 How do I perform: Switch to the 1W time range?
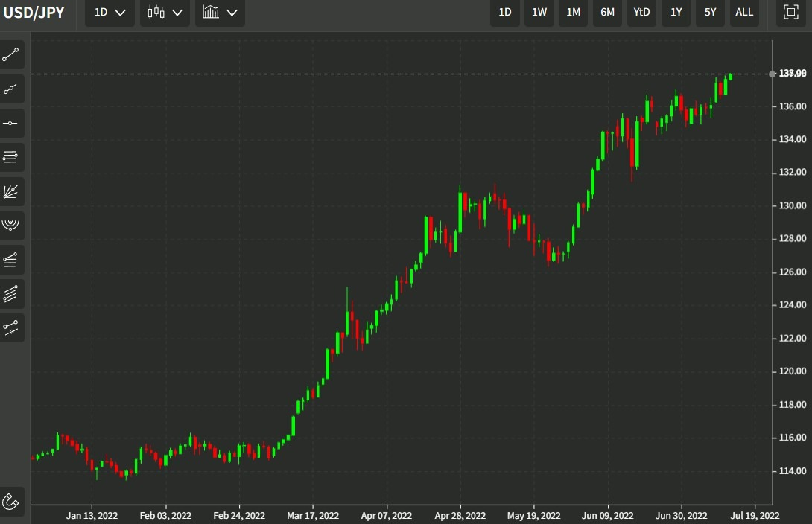tap(539, 13)
